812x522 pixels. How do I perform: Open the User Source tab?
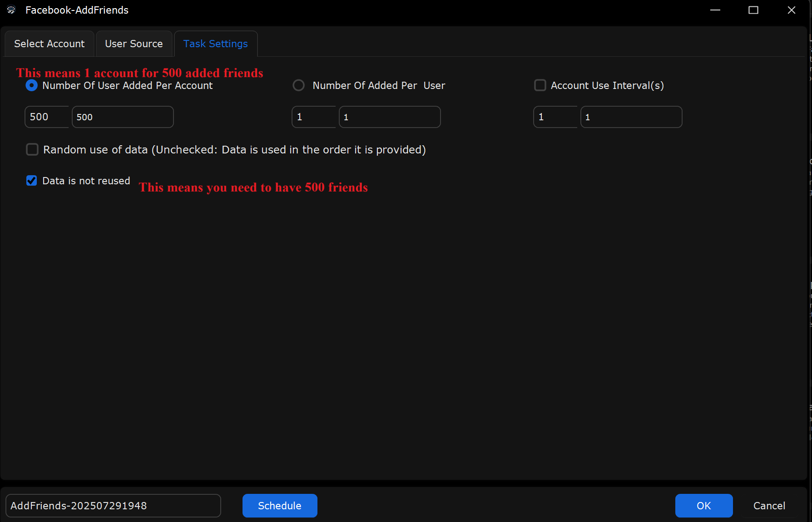coord(134,44)
